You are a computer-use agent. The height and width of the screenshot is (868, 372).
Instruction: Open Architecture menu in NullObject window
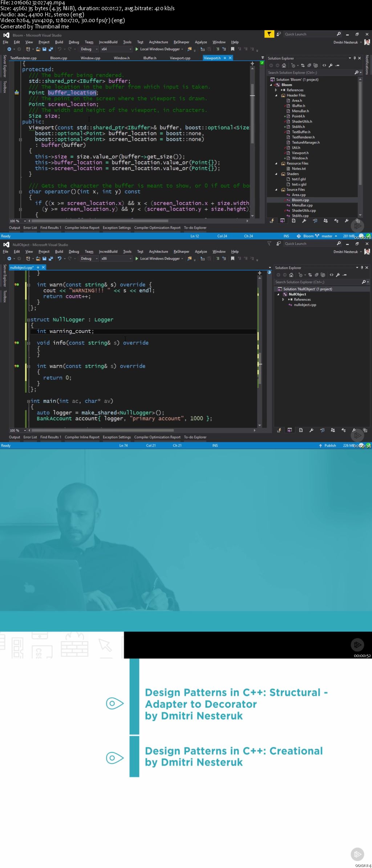tap(158, 252)
